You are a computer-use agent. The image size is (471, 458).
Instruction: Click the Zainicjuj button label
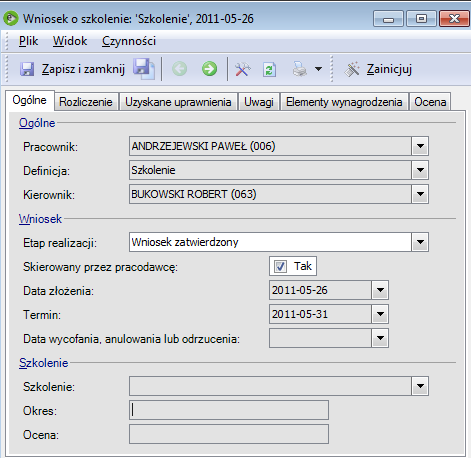(389, 69)
